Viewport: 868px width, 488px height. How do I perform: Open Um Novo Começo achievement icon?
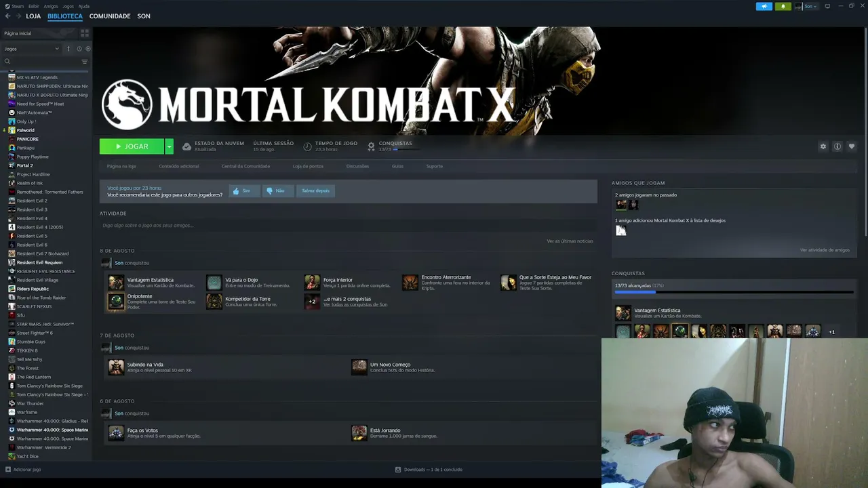[x=359, y=367]
